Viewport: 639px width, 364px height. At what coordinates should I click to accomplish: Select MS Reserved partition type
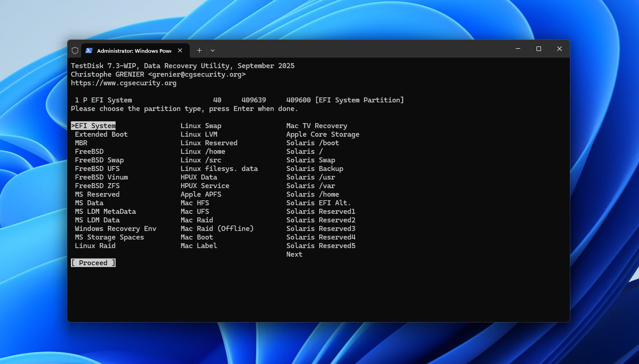[x=97, y=194]
